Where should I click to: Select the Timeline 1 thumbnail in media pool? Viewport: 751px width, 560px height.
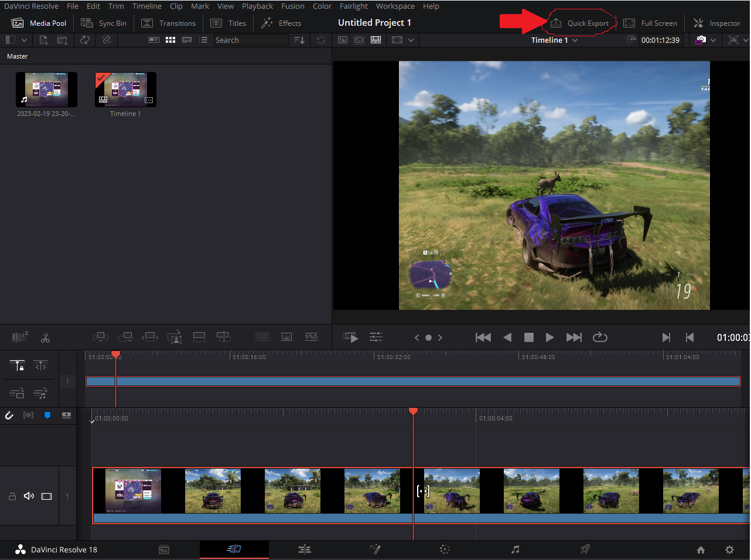[x=125, y=90]
